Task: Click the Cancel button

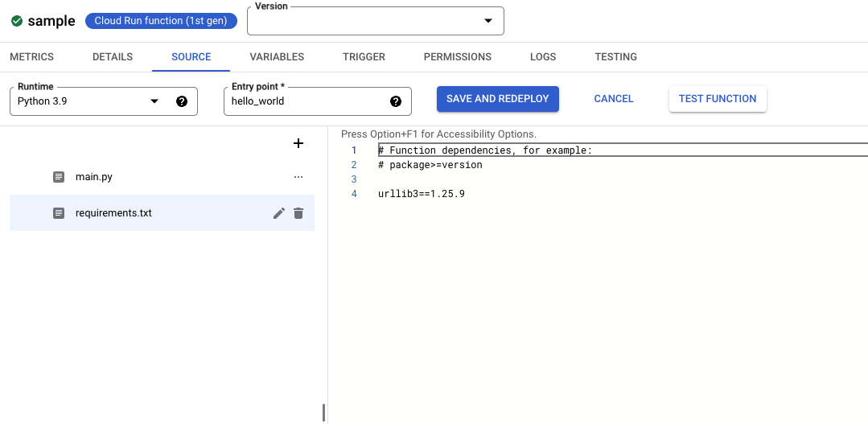Action: [614, 99]
